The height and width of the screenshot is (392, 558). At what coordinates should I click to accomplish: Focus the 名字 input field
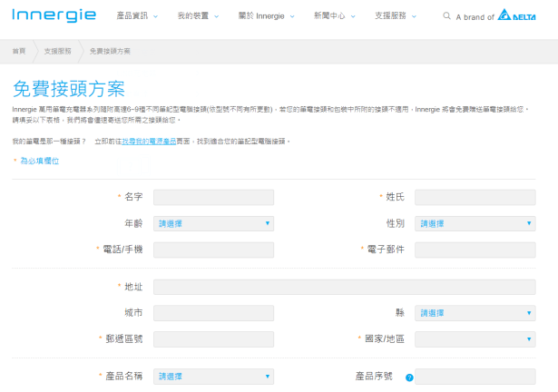coord(213,197)
